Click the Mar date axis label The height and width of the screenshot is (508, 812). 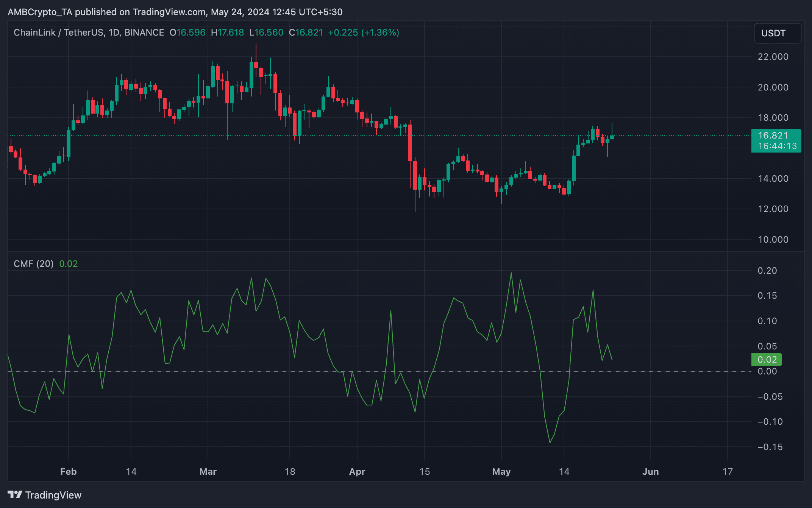pos(208,472)
